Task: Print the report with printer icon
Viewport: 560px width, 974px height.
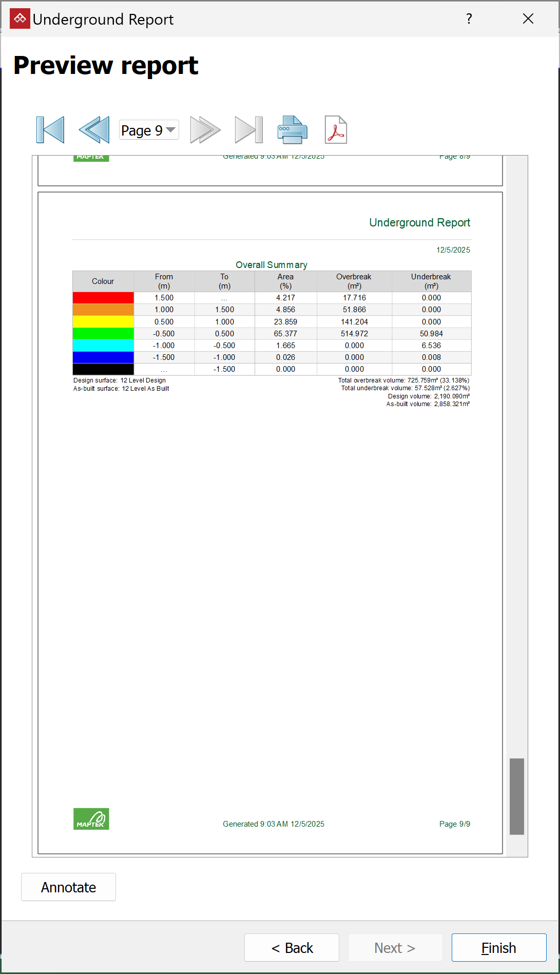Action: [x=292, y=130]
